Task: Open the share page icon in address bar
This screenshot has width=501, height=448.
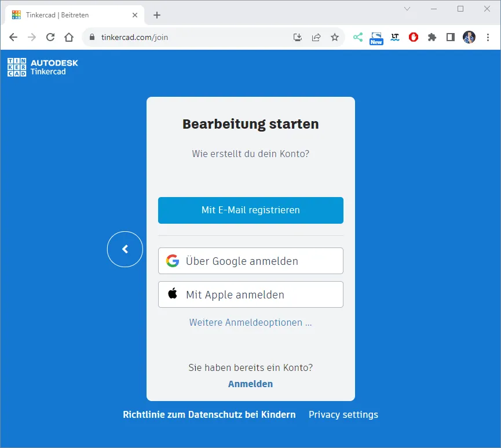Action: coord(316,37)
